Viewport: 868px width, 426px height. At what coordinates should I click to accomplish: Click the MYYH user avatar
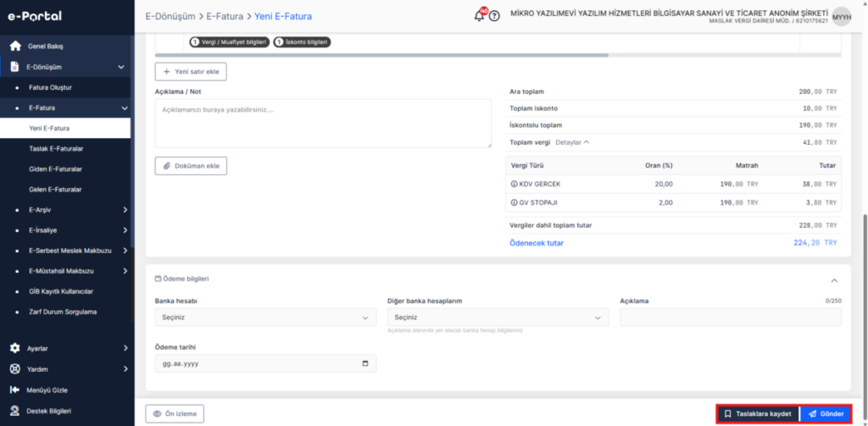pos(842,17)
